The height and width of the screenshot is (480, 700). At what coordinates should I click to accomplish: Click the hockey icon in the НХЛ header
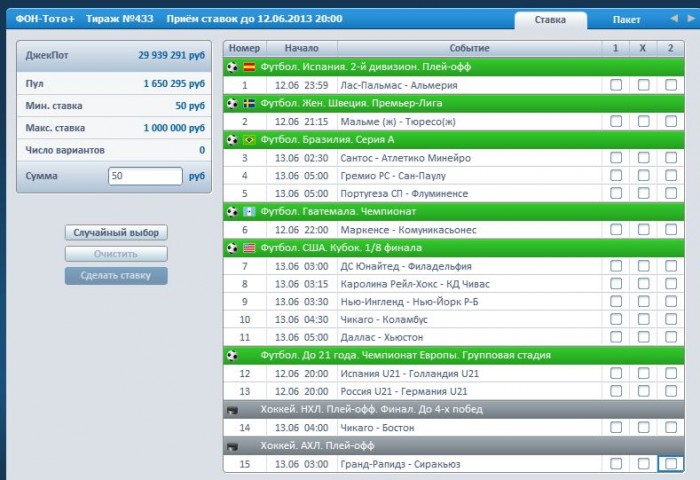232,410
